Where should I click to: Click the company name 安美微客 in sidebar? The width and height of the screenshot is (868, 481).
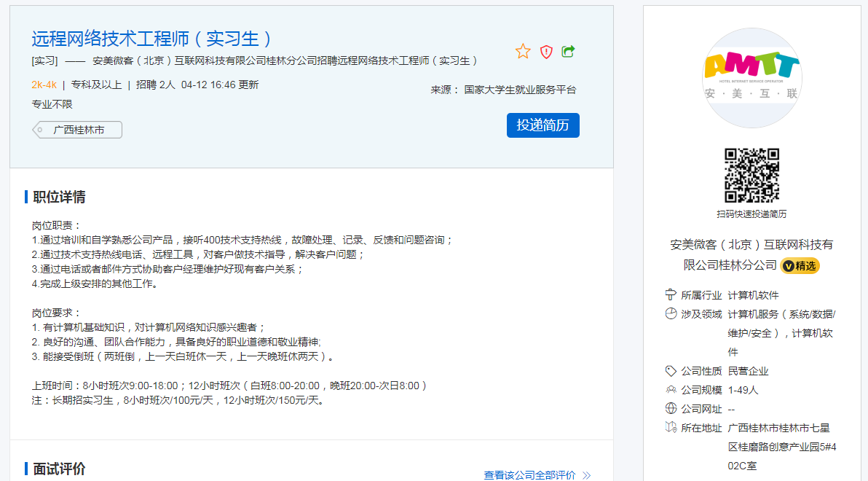coord(751,254)
